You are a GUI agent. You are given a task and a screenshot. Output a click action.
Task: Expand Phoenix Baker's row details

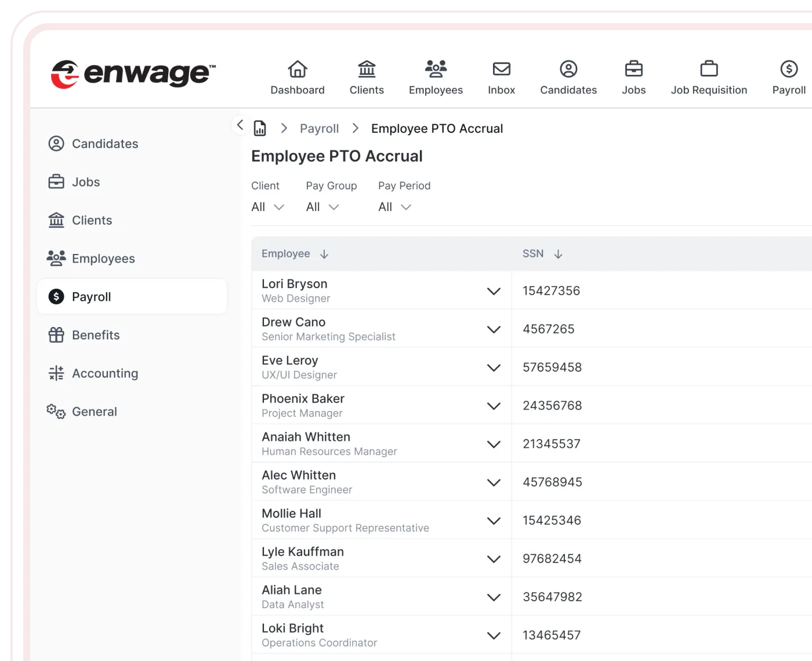pyautogui.click(x=494, y=406)
